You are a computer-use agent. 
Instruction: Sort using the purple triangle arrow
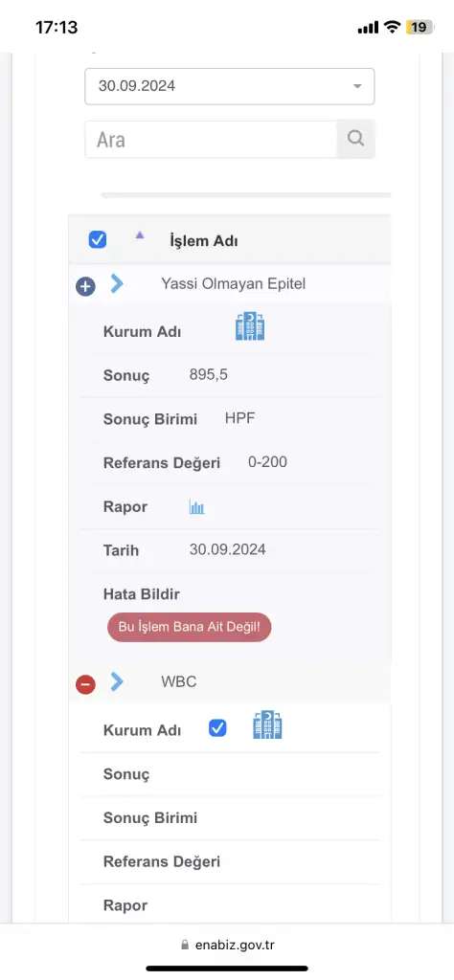click(140, 235)
